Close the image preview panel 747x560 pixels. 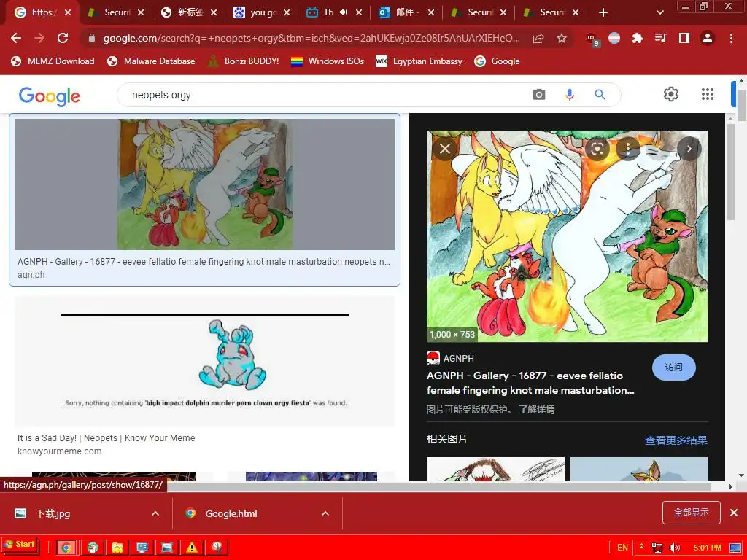[445, 149]
